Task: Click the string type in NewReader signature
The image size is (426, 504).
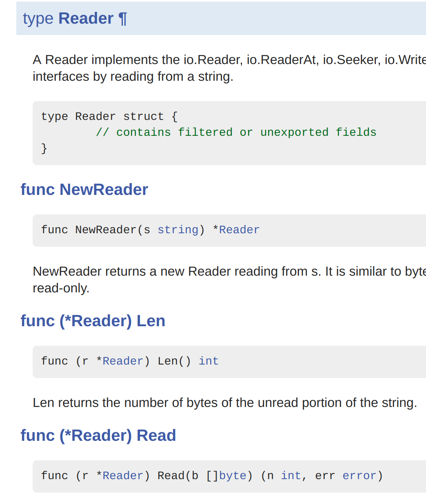Action: tap(178, 230)
